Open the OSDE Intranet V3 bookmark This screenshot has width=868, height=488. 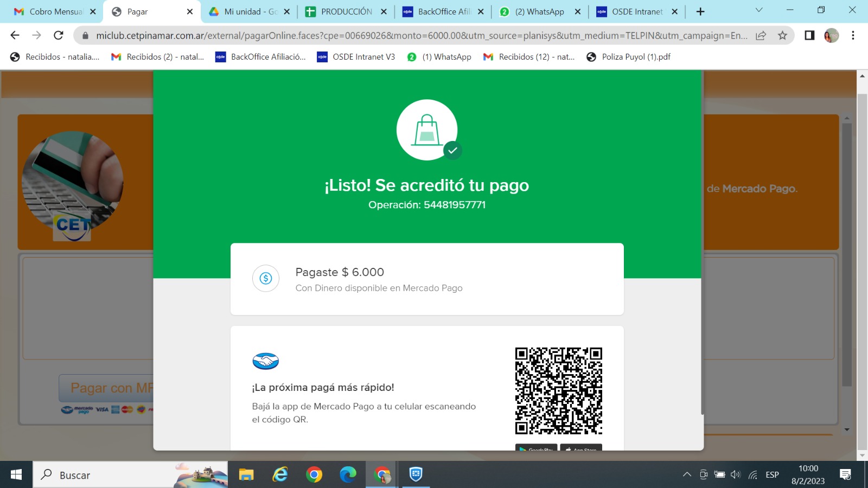click(356, 57)
